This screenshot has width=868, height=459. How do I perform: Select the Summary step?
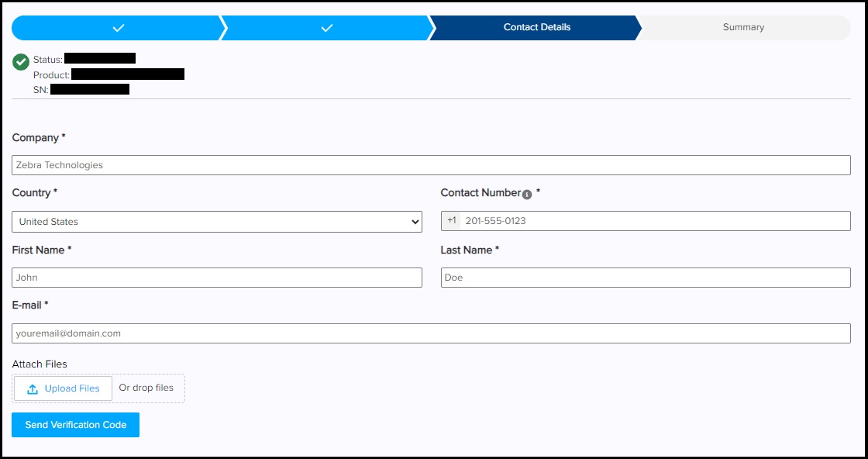click(743, 27)
